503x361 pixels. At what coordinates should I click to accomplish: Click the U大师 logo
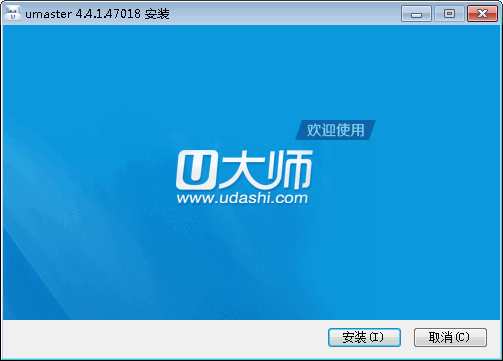244,169
